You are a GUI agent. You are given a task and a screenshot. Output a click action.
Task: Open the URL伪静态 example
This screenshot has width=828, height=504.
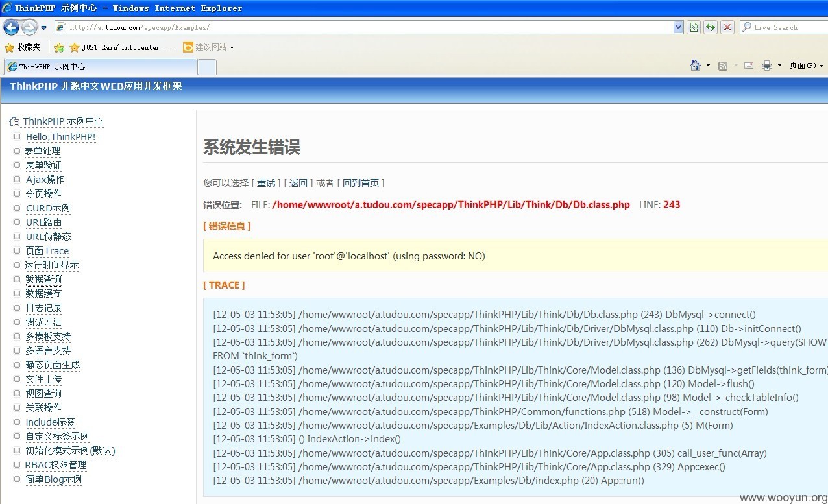pyautogui.click(x=48, y=237)
